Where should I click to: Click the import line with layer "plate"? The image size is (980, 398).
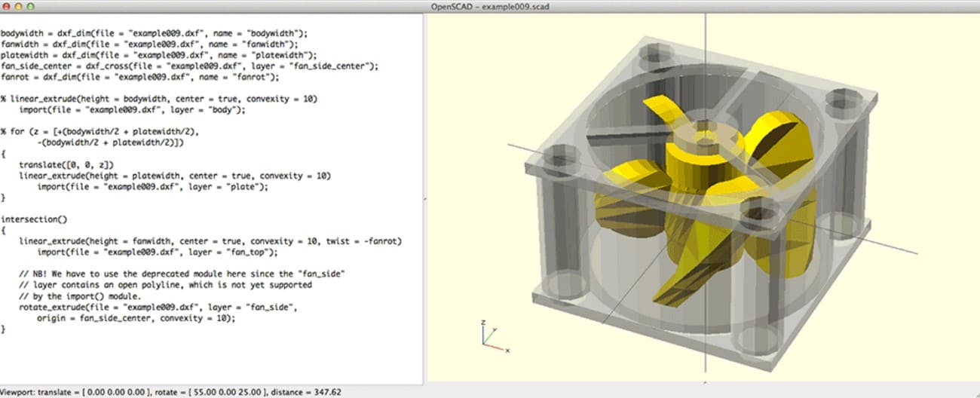(153, 187)
